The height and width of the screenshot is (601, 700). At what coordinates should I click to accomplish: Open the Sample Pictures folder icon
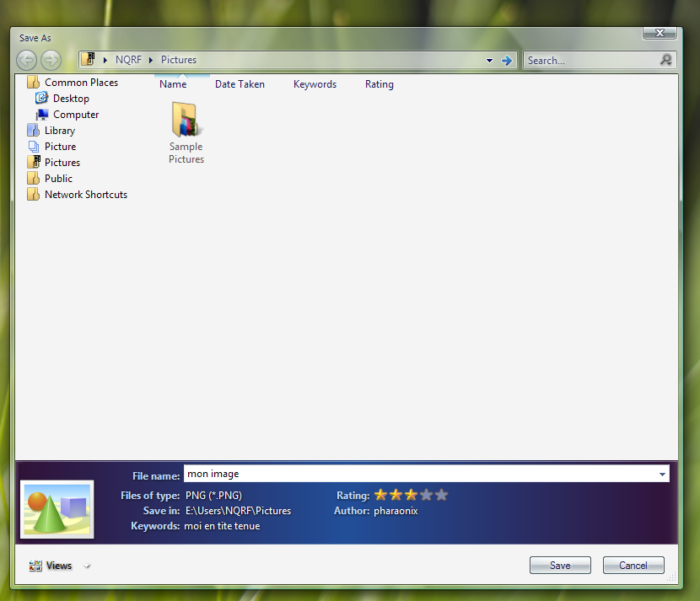[186, 121]
